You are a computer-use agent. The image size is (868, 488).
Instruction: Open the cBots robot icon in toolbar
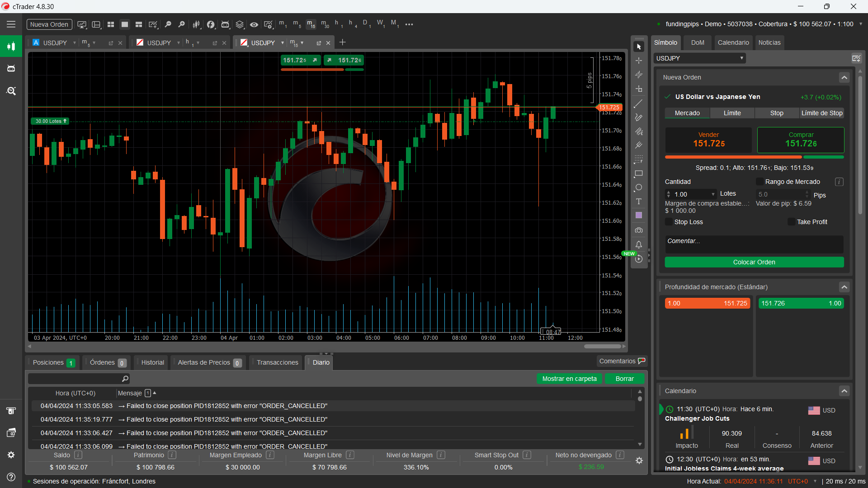(225, 24)
